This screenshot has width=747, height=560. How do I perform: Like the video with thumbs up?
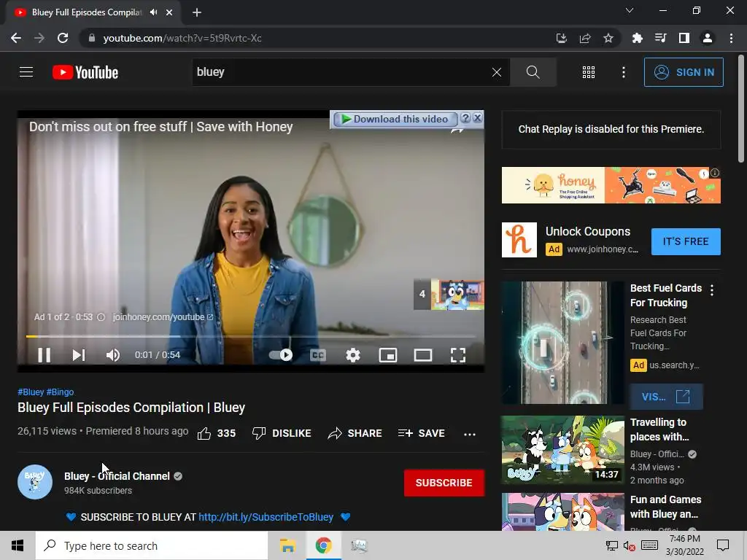216,433
